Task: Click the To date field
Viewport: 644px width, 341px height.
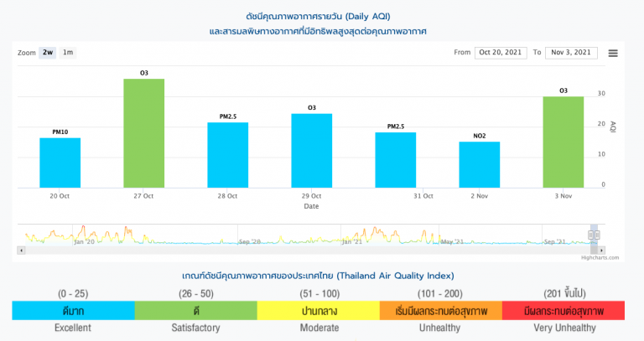Action: (572, 53)
